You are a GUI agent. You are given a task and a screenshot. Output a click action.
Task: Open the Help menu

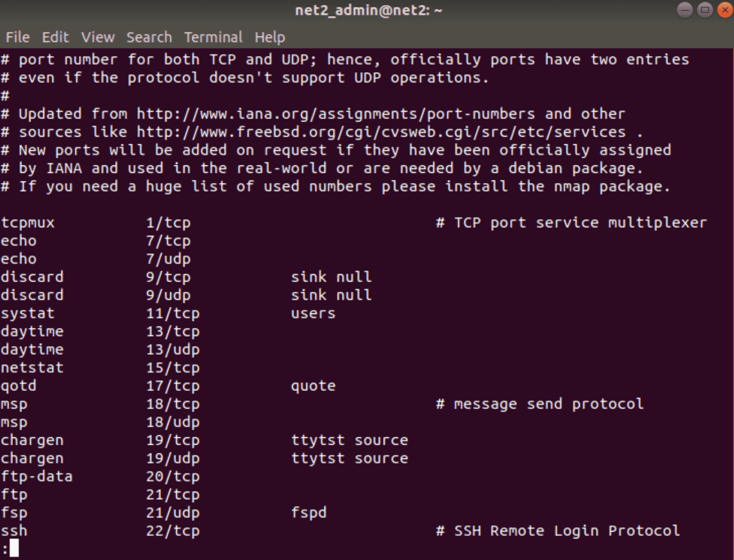coord(270,37)
